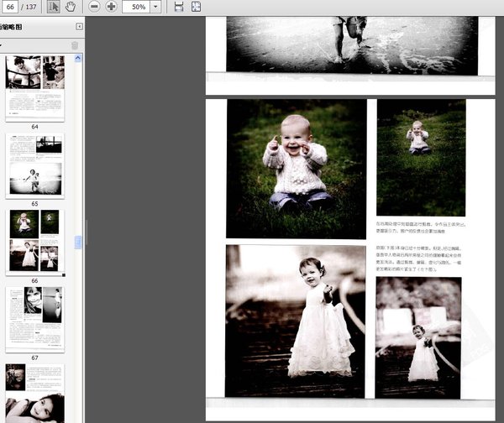Open page 67 thumbnail

pos(34,317)
